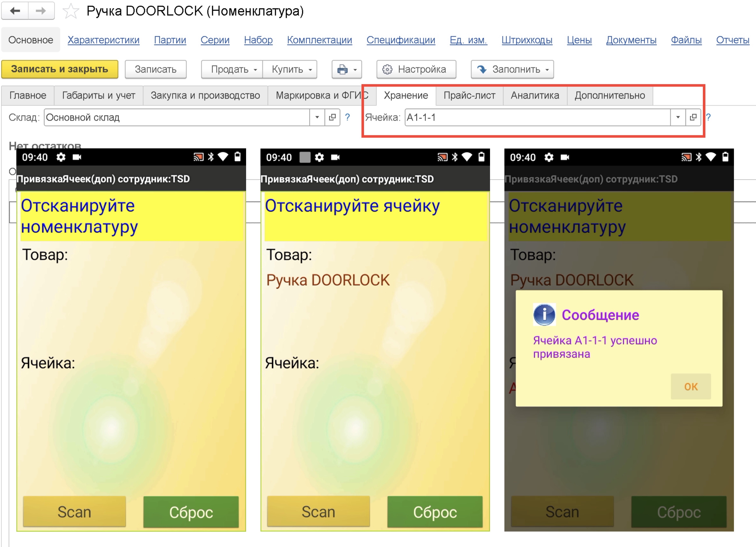Screen dimensions: 756x547
Task: Open the Продать dropdown menu
Action: click(232, 69)
